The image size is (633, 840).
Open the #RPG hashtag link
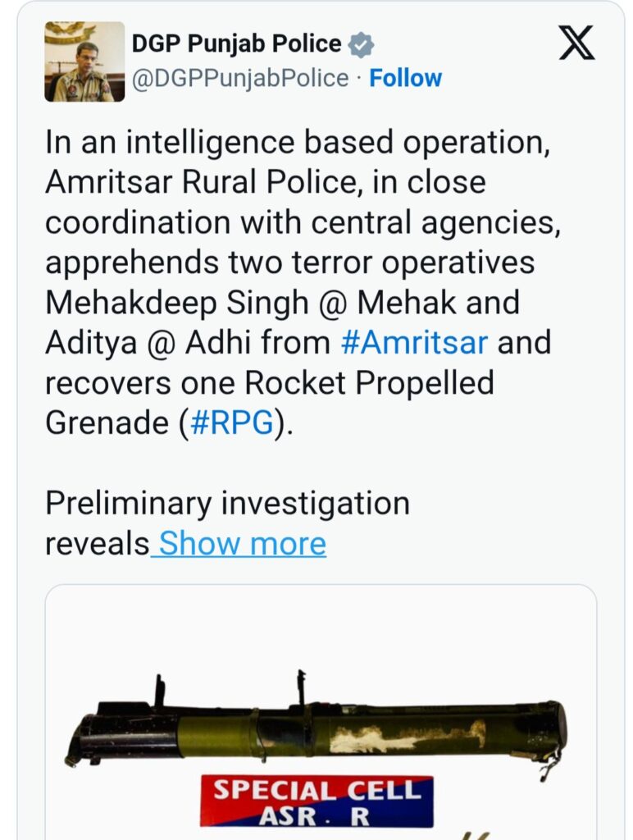(234, 422)
